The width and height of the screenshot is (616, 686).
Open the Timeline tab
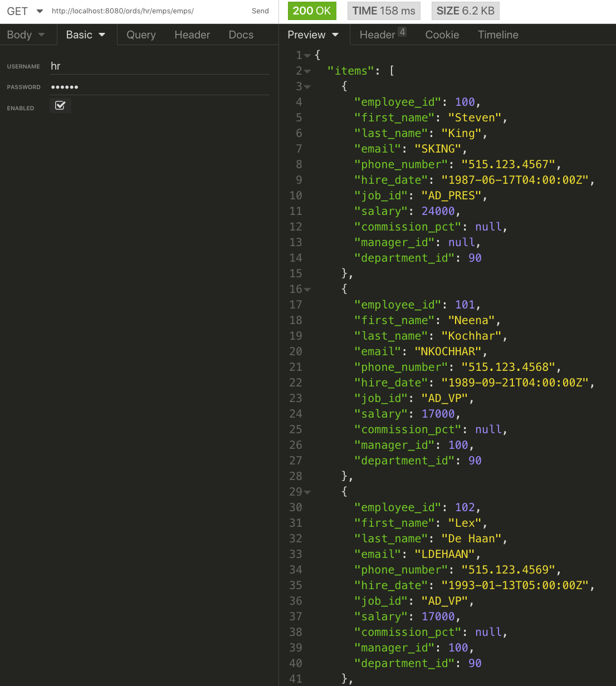point(498,35)
